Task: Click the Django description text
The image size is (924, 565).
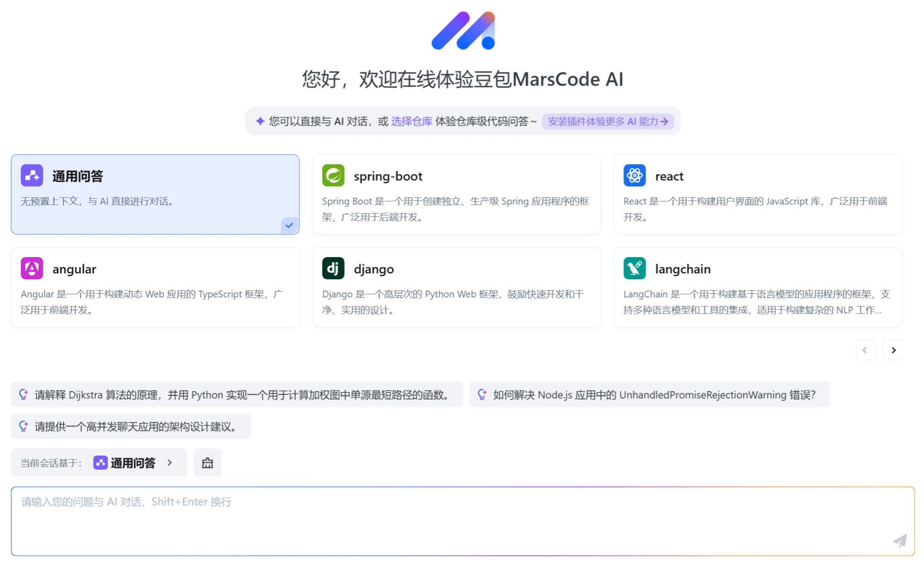Action: click(453, 302)
